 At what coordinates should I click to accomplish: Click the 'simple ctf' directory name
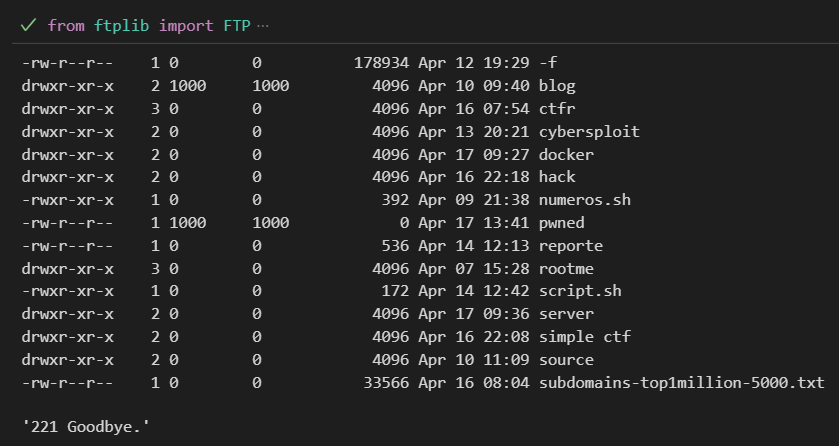pos(585,337)
